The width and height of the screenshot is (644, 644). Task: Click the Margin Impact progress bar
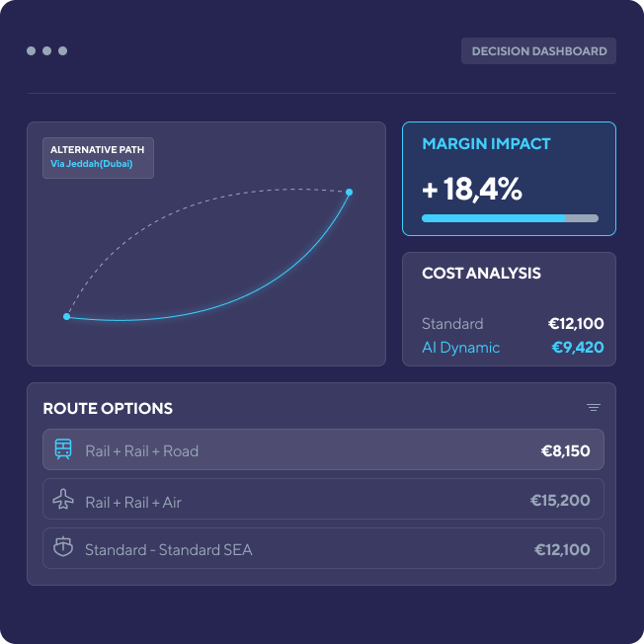click(x=510, y=218)
